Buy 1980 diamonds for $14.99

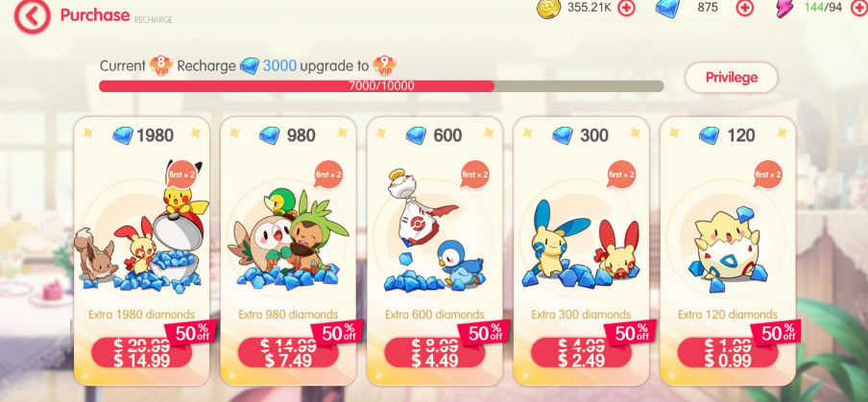(142, 352)
